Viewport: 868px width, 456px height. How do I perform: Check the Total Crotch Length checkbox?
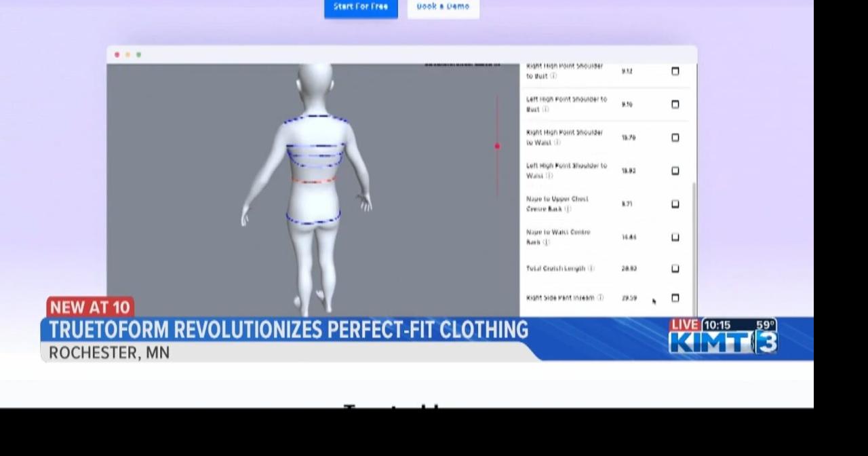click(x=675, y=269)
